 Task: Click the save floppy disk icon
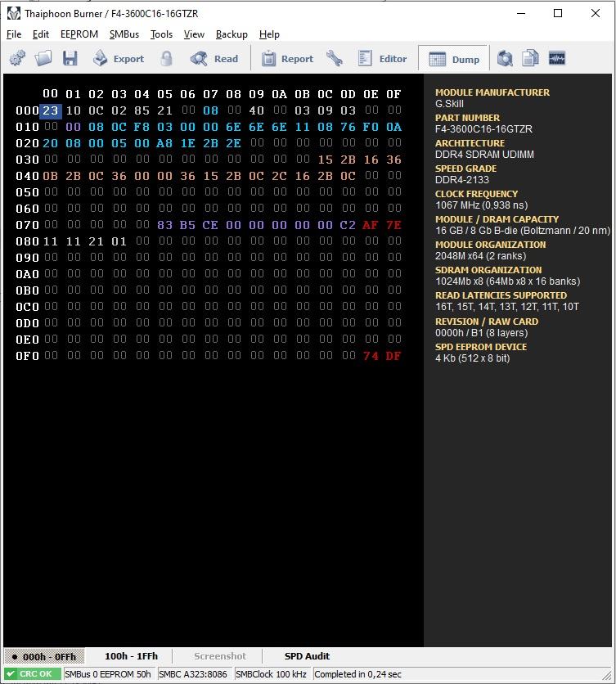[70, 58]
